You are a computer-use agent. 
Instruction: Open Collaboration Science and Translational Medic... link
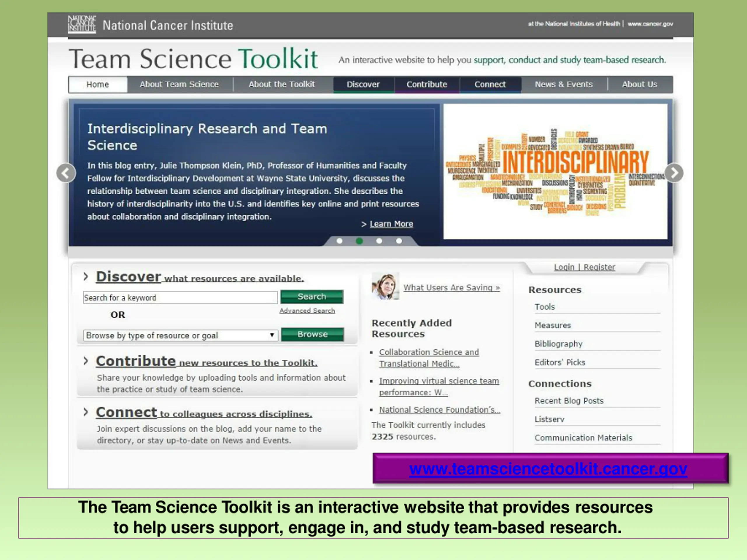point(429,358)
